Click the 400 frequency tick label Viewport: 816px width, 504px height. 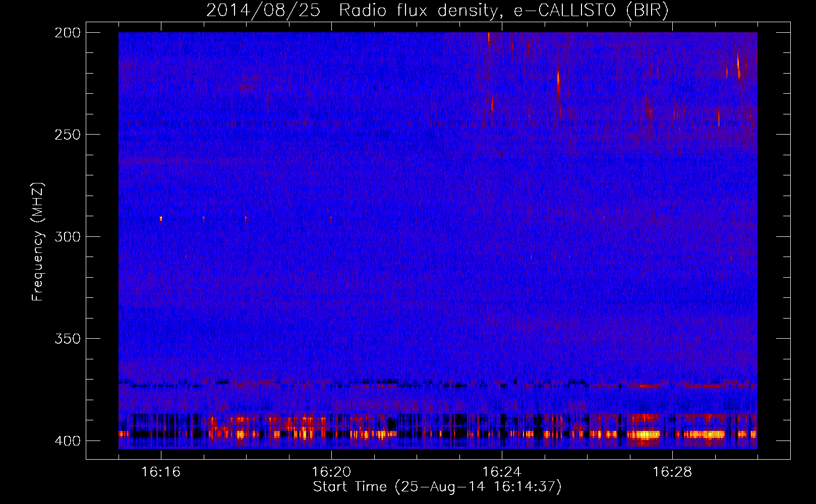coord(68,441)
